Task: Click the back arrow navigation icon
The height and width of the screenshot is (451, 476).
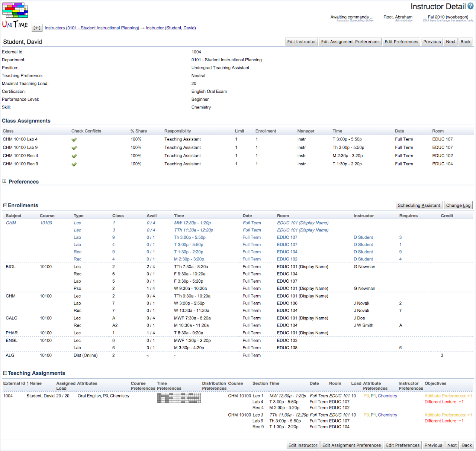Action: 37,28
